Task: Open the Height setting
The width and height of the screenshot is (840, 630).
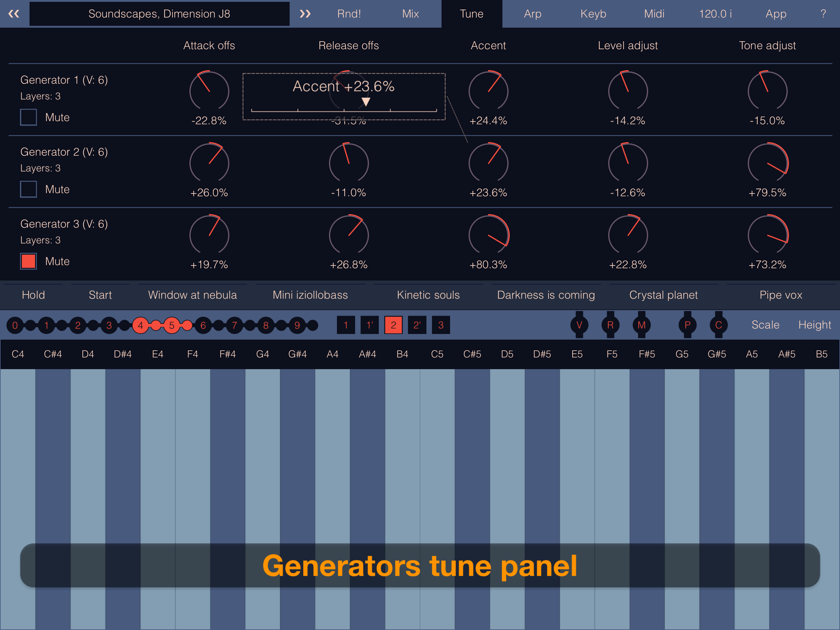Action: 814,325
